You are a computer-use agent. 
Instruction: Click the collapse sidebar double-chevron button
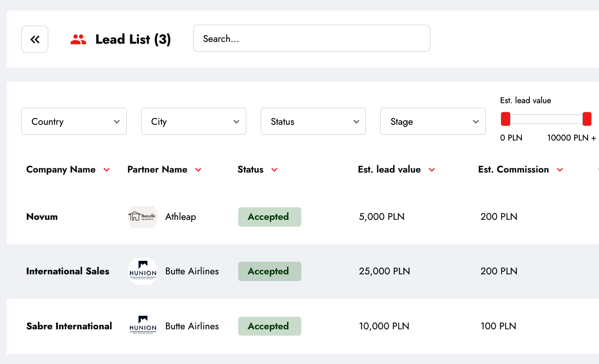point(35,39)
